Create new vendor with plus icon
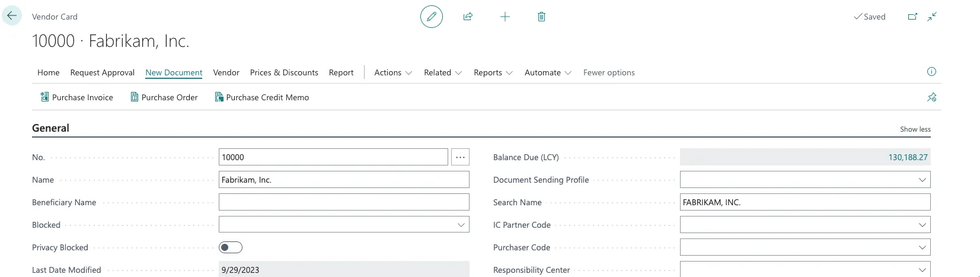 pos(505,17)
